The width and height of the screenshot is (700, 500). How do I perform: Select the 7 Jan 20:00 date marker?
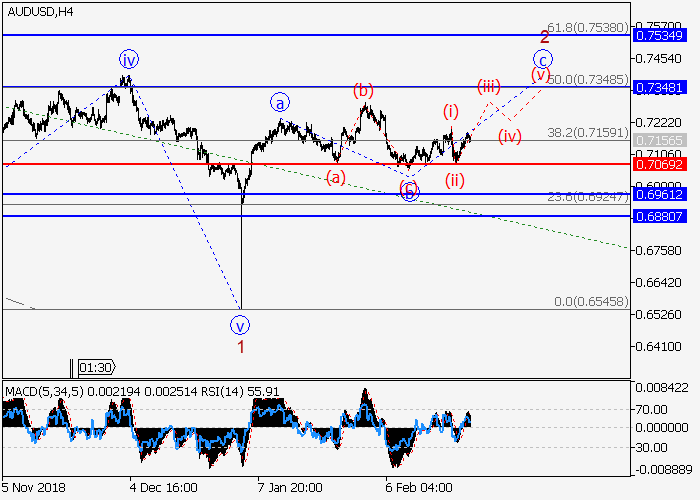pos(291,485)
